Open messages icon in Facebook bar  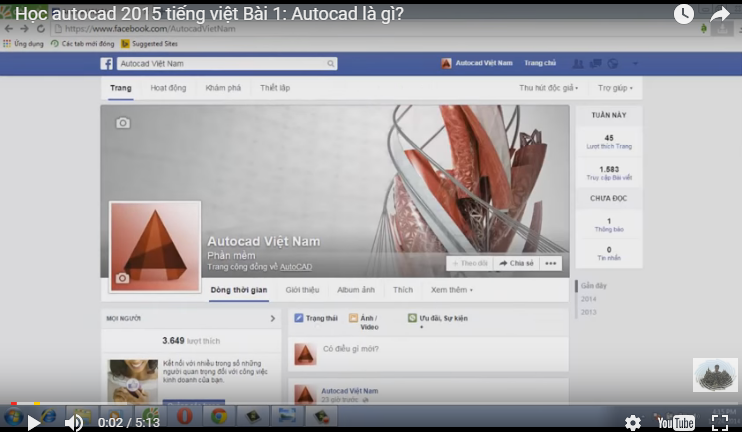click(x=595, y=63)
